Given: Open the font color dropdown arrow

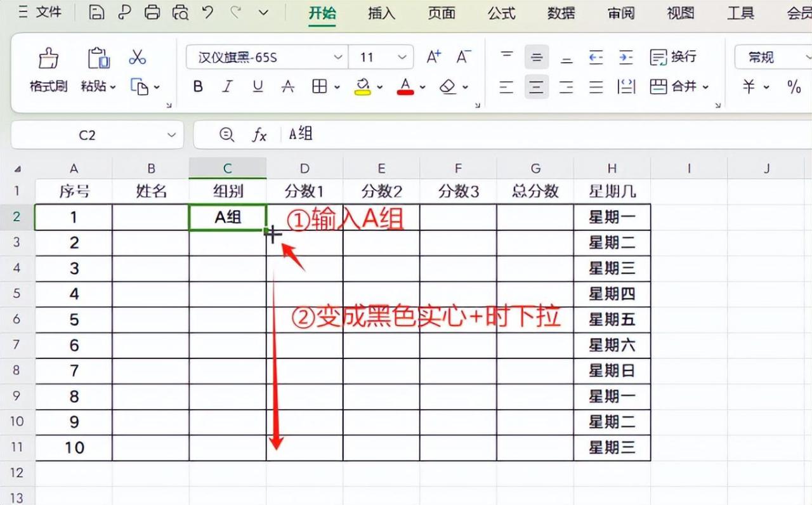Looking at the screenshot, I should pyautogui.click(x=423, y=87).
